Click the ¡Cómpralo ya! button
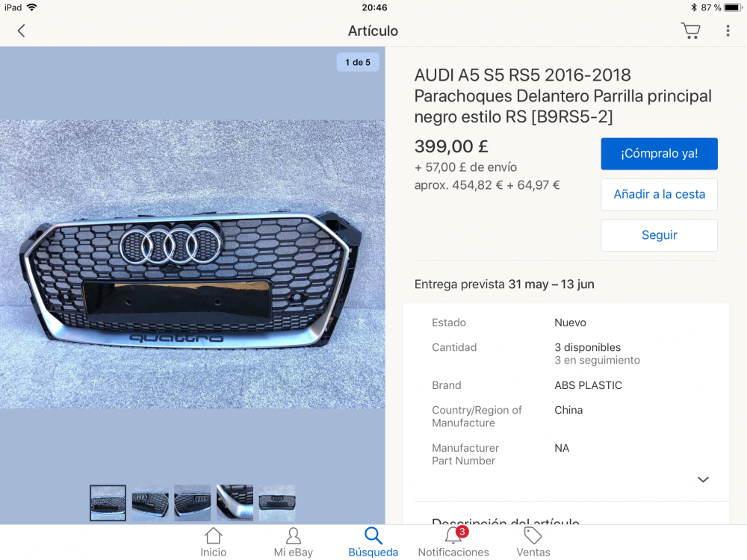Image resolution: width=747 pixels, height=560 pixels. click(x=659, y=154)
